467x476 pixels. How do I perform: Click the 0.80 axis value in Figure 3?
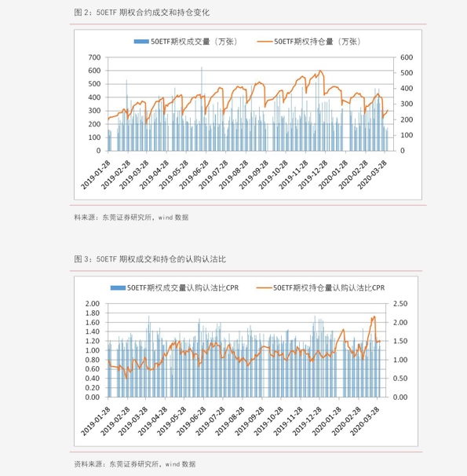click(93, 360)
